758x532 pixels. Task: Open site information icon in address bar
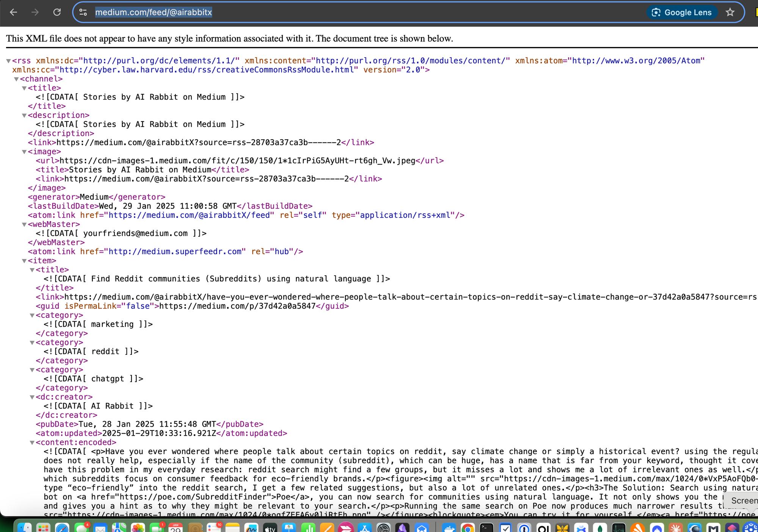[83, 12]
